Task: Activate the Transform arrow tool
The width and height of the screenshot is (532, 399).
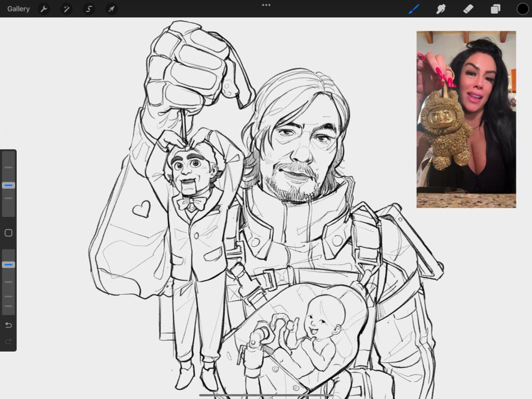Action: point(112,9)
